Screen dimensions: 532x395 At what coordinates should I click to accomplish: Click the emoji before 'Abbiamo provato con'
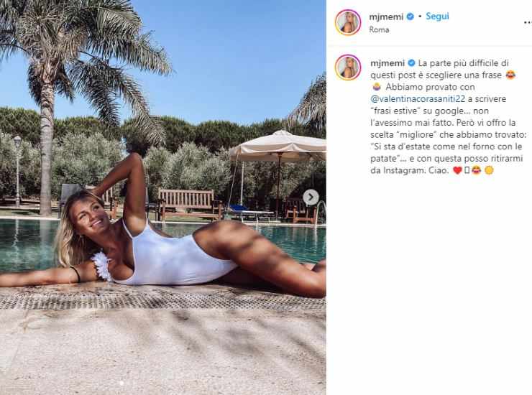(x=376, y=87)
